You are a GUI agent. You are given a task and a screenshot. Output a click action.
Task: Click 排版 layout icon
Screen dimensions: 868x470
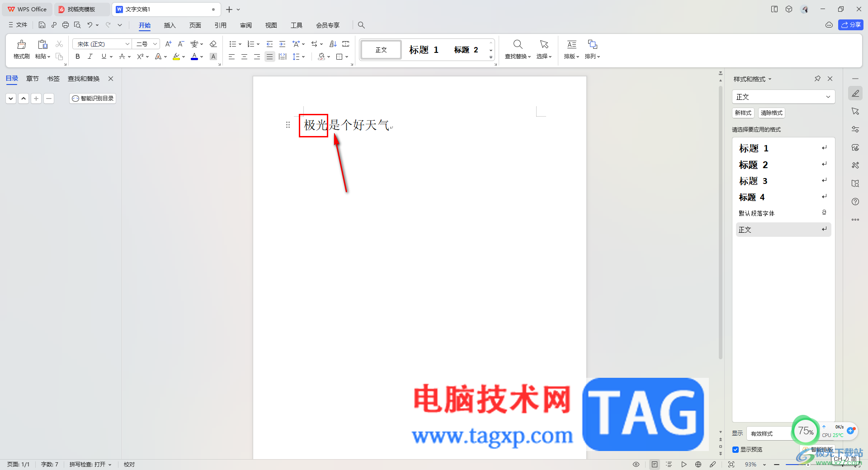[571, 44]
